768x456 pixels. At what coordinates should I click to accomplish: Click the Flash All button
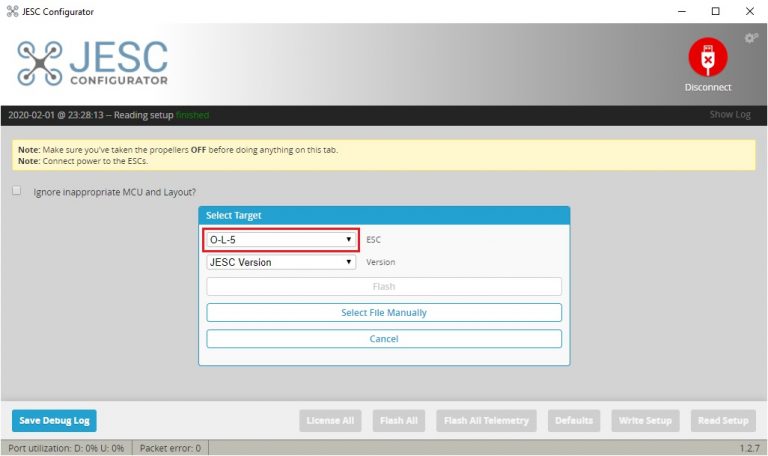[399, 420]
